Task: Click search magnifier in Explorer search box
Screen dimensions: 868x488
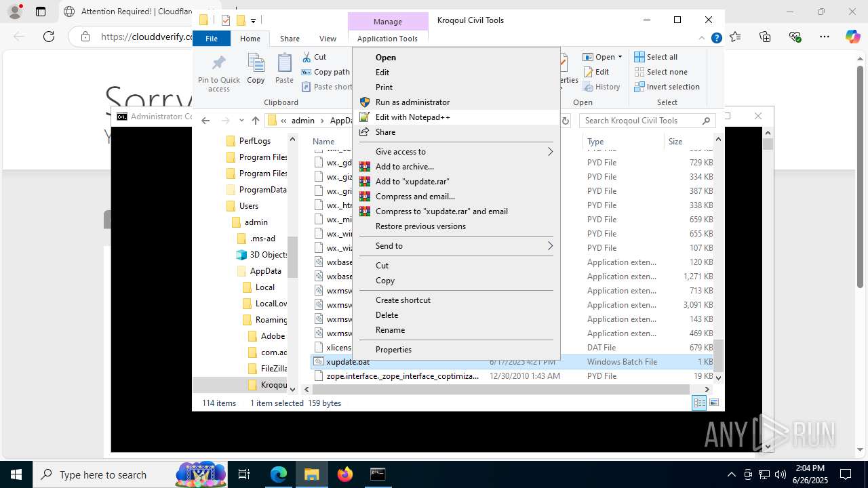Action: (706, 121)
